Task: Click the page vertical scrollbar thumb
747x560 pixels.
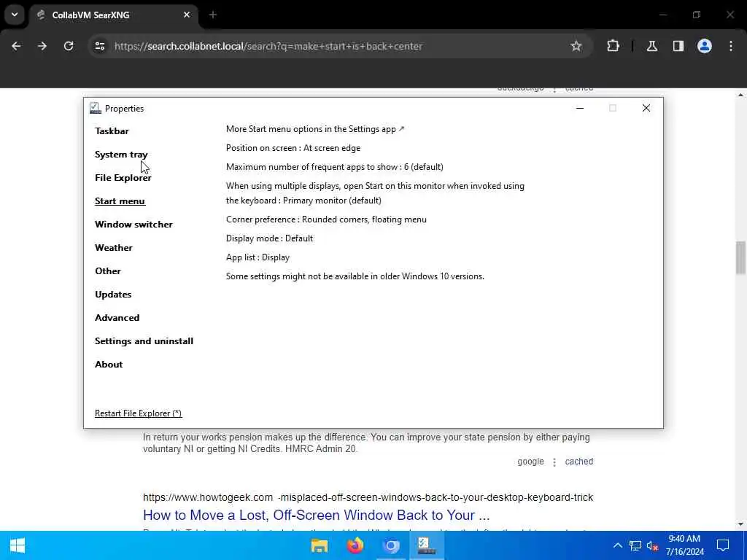Action: (x=740, y=257)
